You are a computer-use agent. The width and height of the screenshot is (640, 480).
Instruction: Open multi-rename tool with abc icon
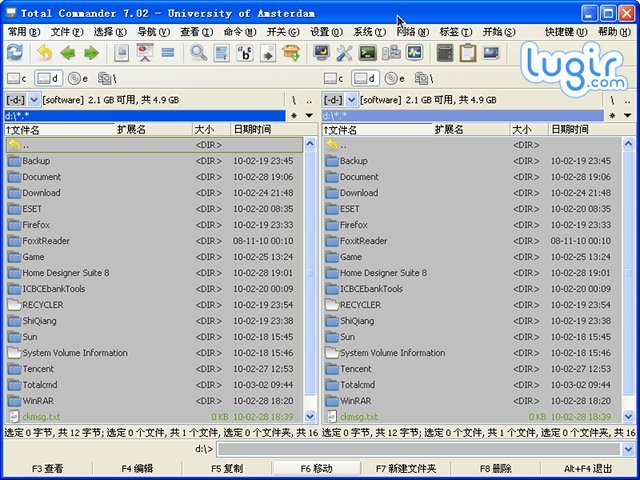[245, 53]
